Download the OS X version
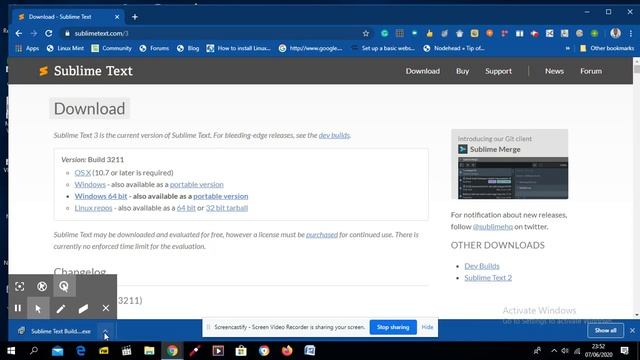This screenshot has width=640, height=360. [x=82, y=173]
